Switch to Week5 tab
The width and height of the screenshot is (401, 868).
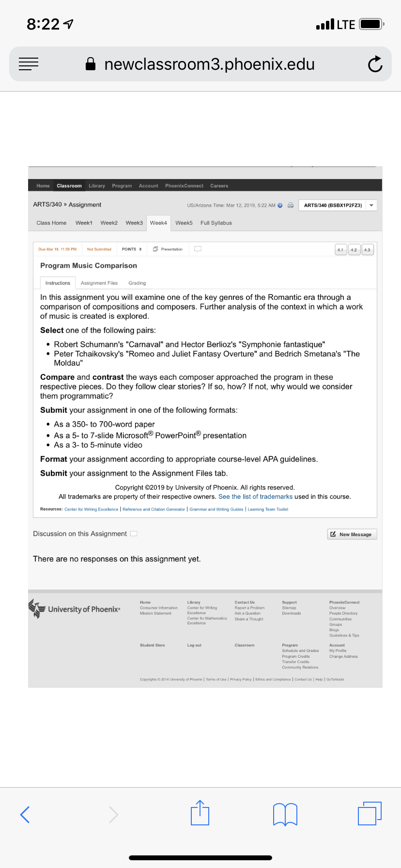[184, 223]
